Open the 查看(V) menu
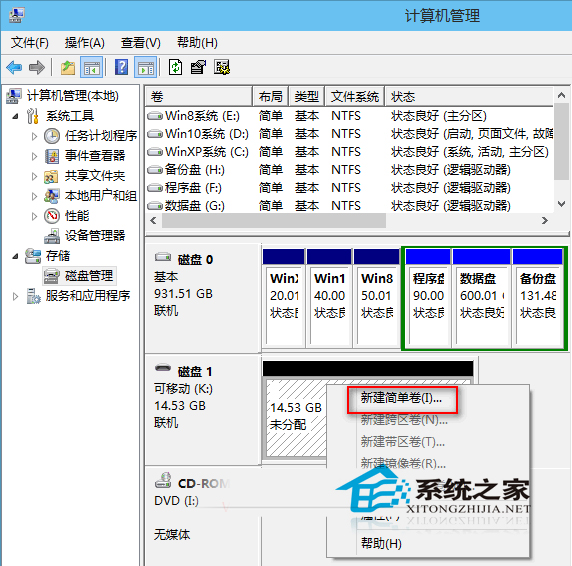This screenshot has width=572, height=566. click(141, 43)
